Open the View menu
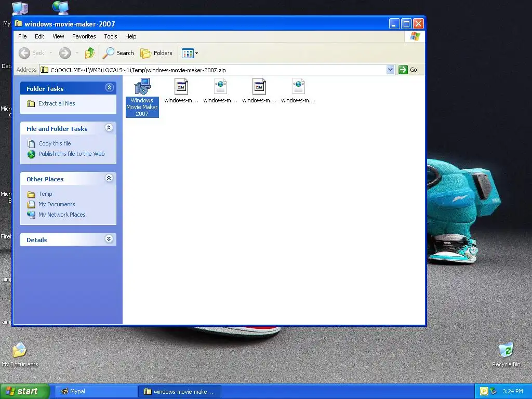Image resolution: width=532 pixels, height=399 pixels. click(58, 36)
